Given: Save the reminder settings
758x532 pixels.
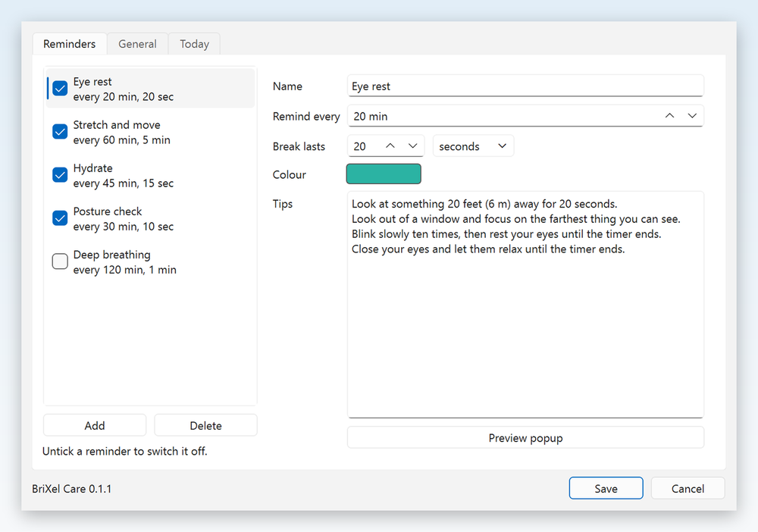Looking at the screenshot, I should pos(606,488).
